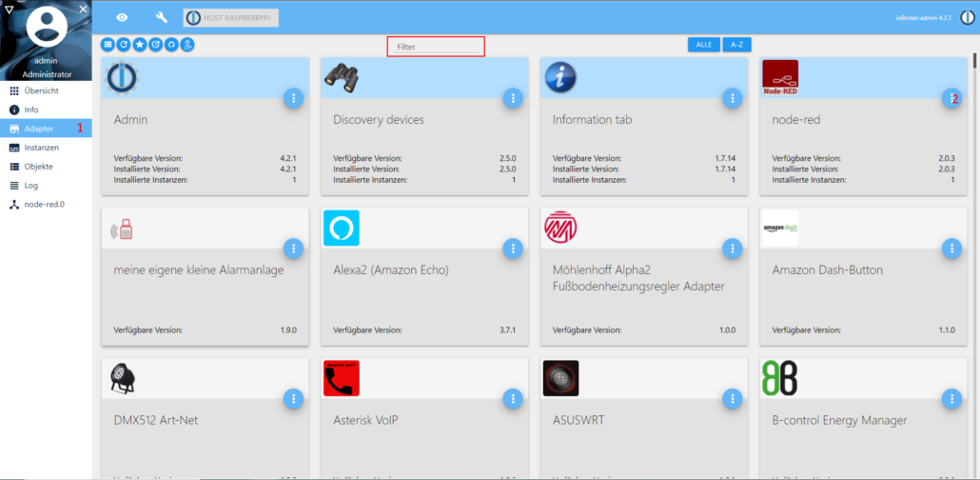This screenshot has height=480, width=980.
Task: Click the DMX512 stage light icon
Action: (x=123, y=379)
